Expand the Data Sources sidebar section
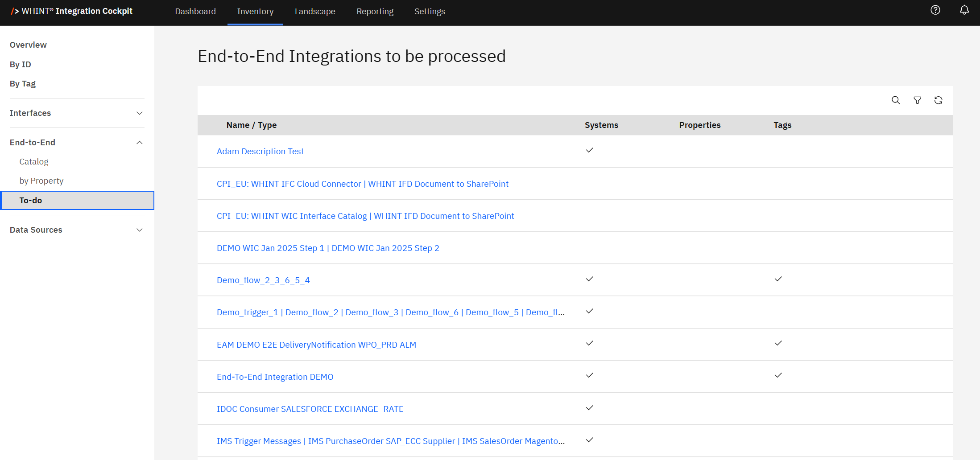The image size is (980, 460). (x=77, y=230)
